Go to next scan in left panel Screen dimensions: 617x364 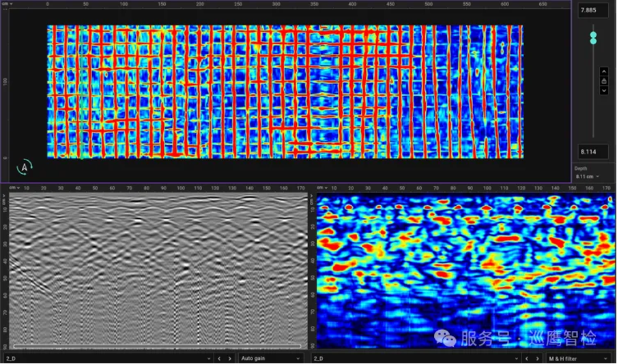(231, 358)
